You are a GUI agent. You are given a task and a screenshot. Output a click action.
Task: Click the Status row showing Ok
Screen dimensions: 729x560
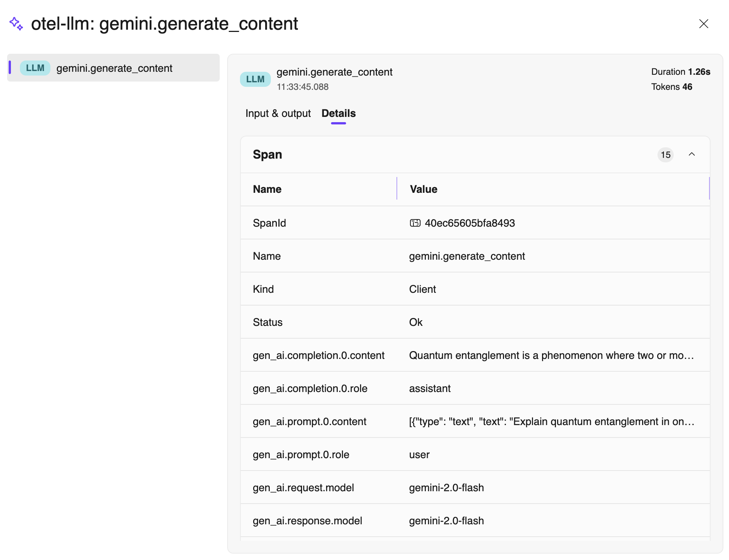(x=416, y=322)
